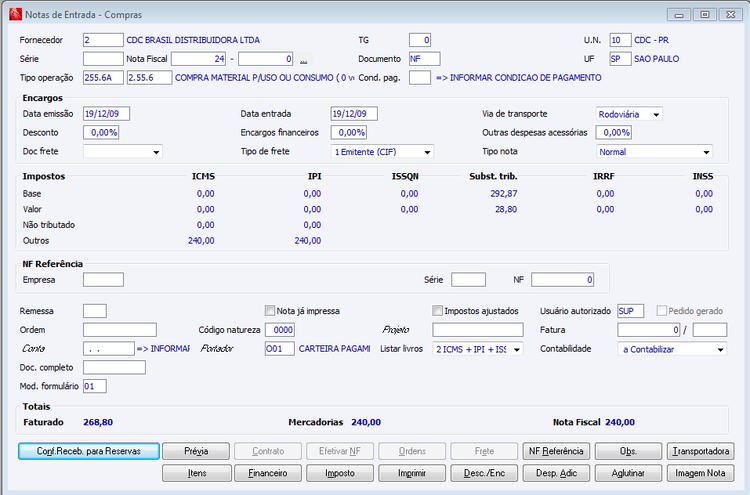This screenshot has width=750, height=495.
Task: Click Outras despesas acessórias field
Action: [x=614, y=132]
